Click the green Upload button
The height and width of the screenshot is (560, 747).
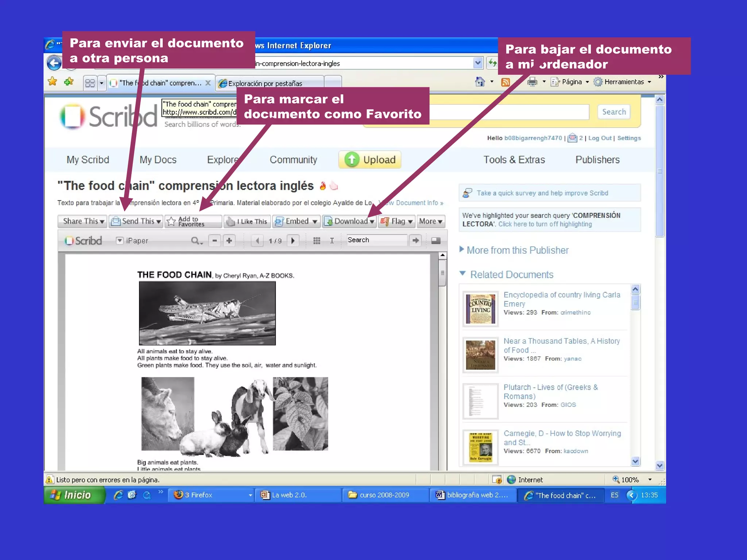370,160
